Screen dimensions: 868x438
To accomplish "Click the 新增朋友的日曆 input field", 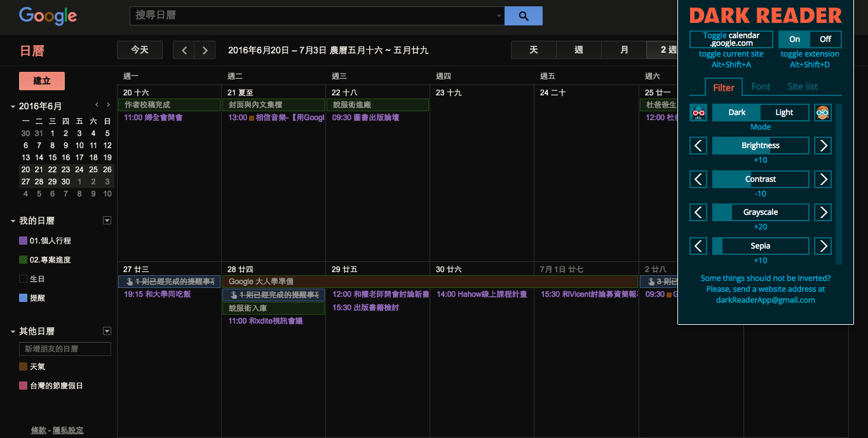I will [65, 349].
